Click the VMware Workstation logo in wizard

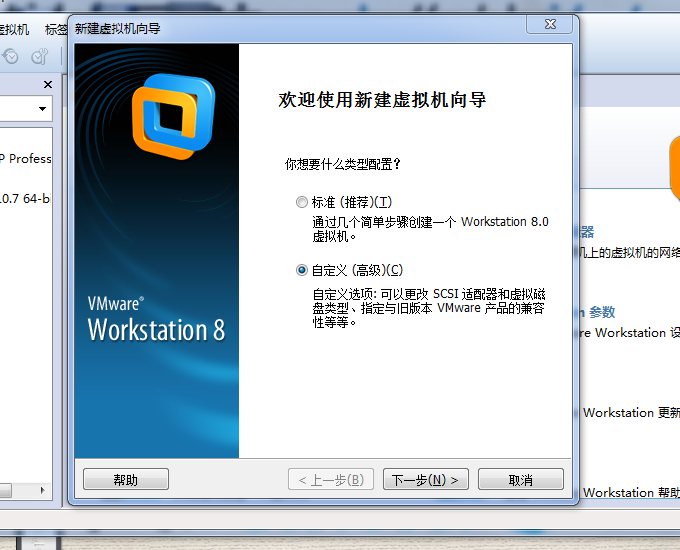click(x=173, y=116)
